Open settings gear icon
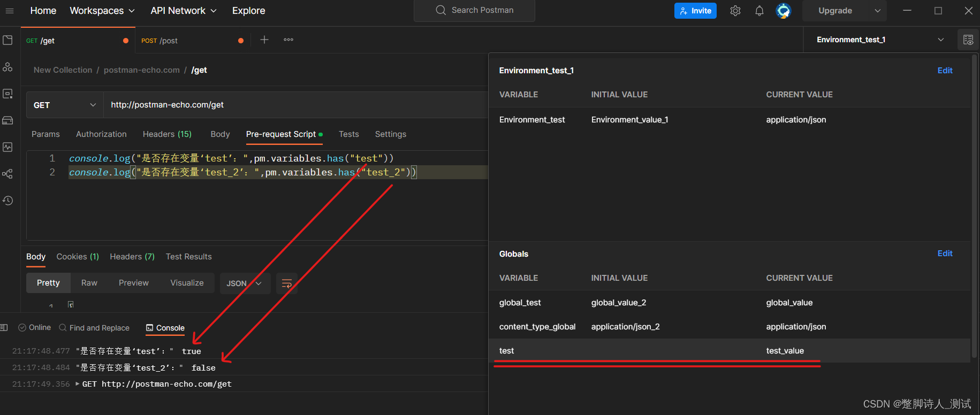 click(735, 11)
